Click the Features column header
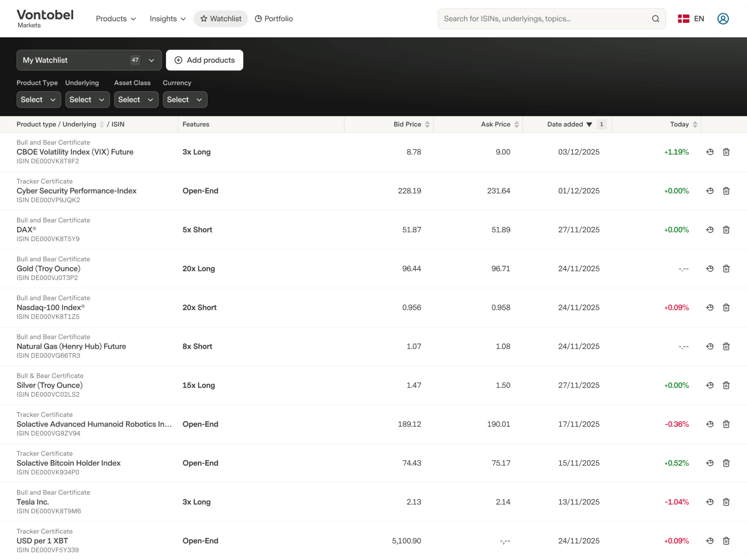The image size is (747, 560). pos(196,124)
